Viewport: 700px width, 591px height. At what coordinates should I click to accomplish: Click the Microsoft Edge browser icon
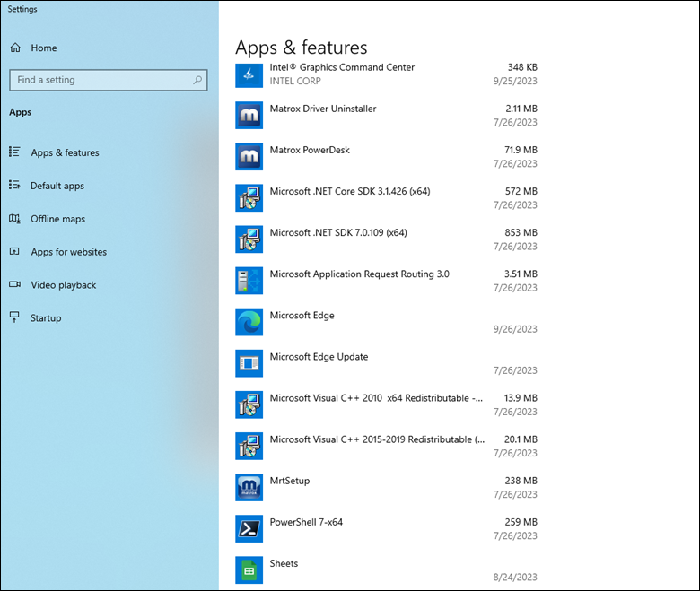click(x=249, y=322)
